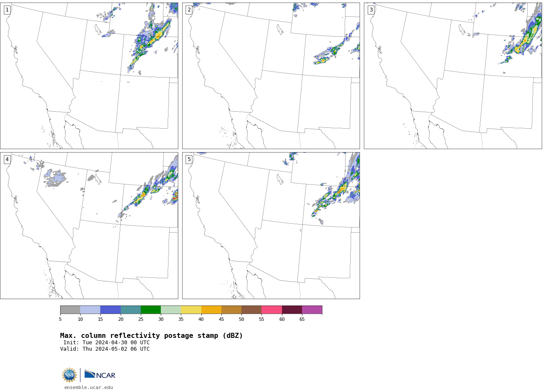Open ensemble member 2 reflectivity map
This screenshot has width=546, height=392.
point(271,76)
